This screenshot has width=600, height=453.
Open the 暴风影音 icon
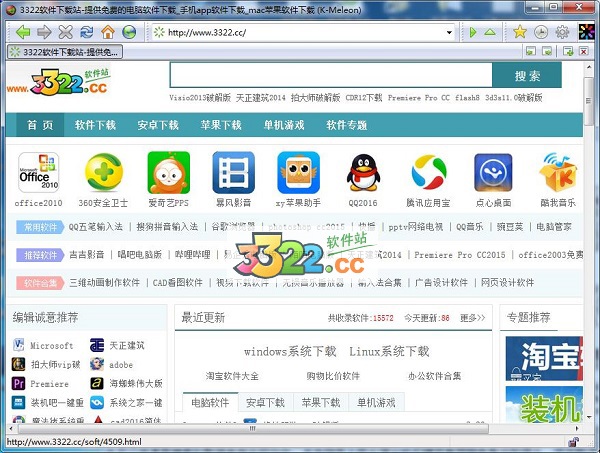(233, 173)
